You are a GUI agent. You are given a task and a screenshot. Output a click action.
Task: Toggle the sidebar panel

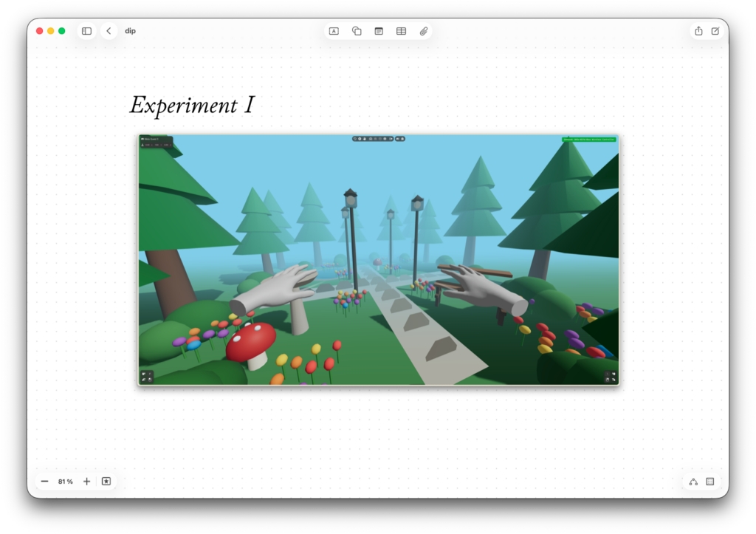point(86,31)
